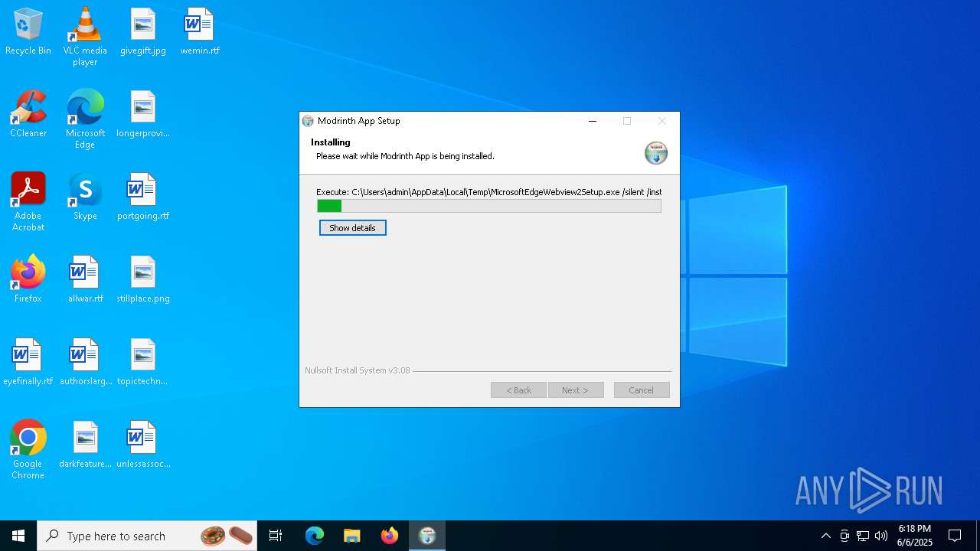The height and width of the screenshot is (551, 980).
Task: Select the CCleaner desktop shortcut
Action: click(x=28, y=114)
